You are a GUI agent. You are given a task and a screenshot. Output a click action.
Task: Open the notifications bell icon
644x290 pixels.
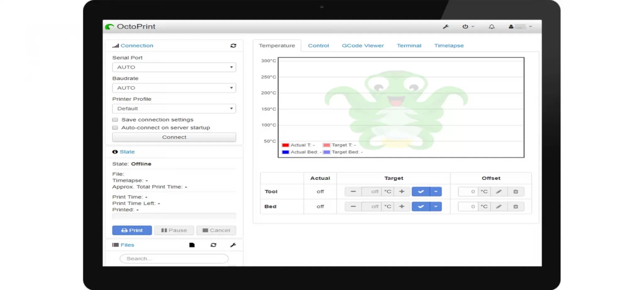pyautogui.click(x=491, y=27)
